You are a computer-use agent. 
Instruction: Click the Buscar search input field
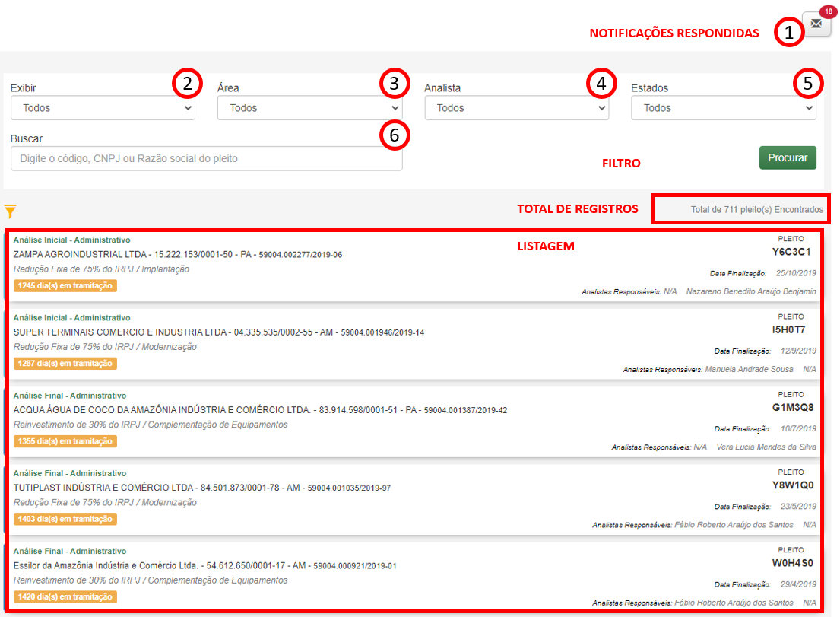(206, 159)
